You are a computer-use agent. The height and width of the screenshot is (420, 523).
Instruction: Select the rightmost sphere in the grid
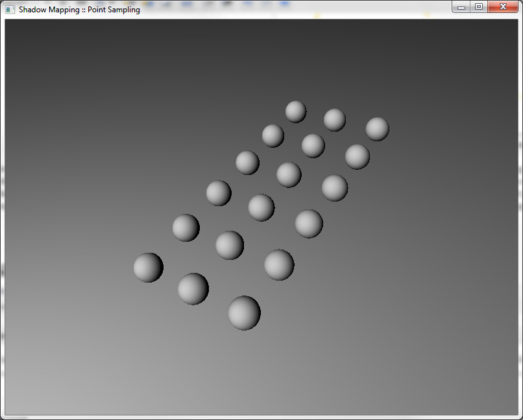(377, 129)
